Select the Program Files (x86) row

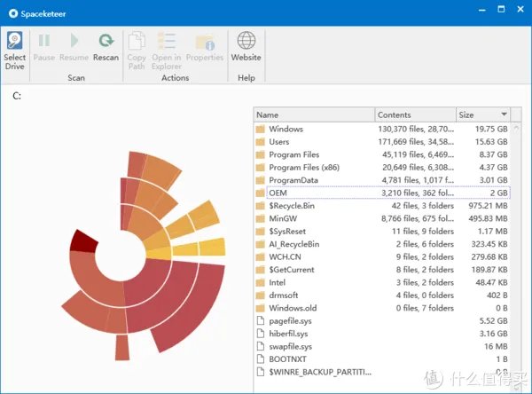(x=303, y=168)
